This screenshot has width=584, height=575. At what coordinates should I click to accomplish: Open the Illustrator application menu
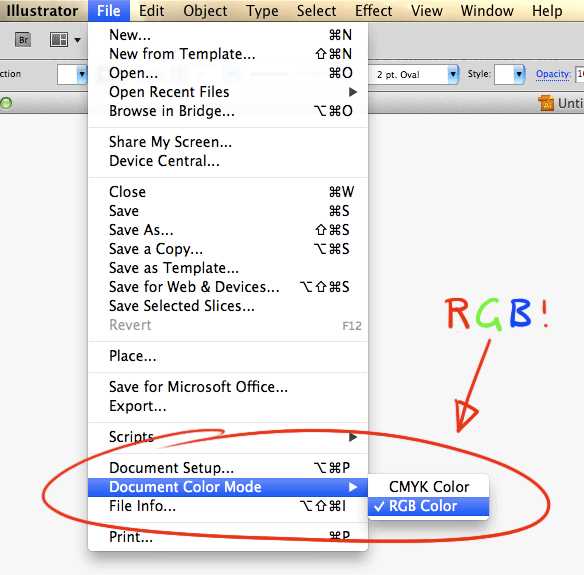point(42,11)
